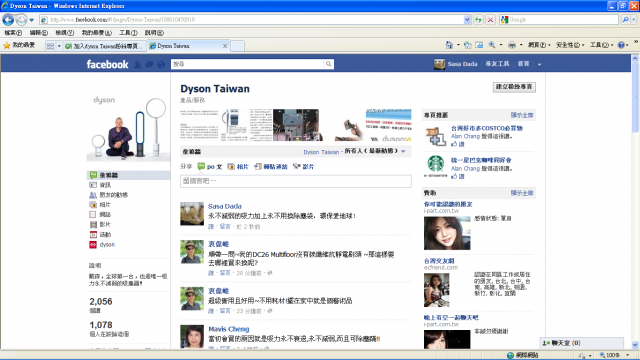This screenshot has height=360, width=640.
Task: Click the Dyson Taiwan wall filter link
Action: click(321, 152)
